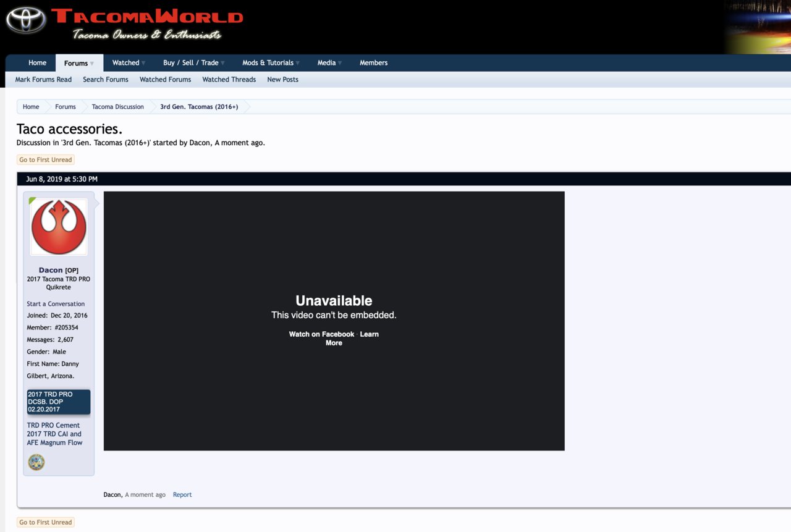The height and width of the screenshot is (532, 791).
Task: Click the military seal badge icon
Action: tap(36, 462)
